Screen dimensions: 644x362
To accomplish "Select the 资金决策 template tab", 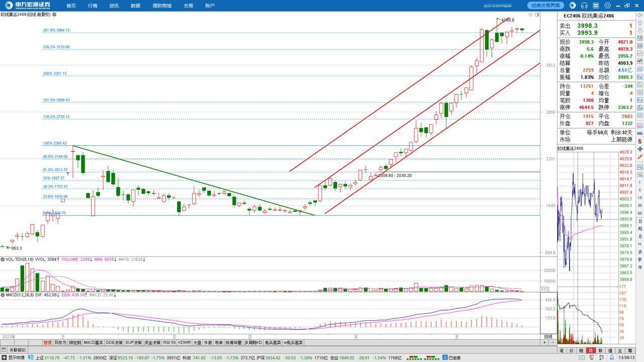I will click(x=152, y=342).
